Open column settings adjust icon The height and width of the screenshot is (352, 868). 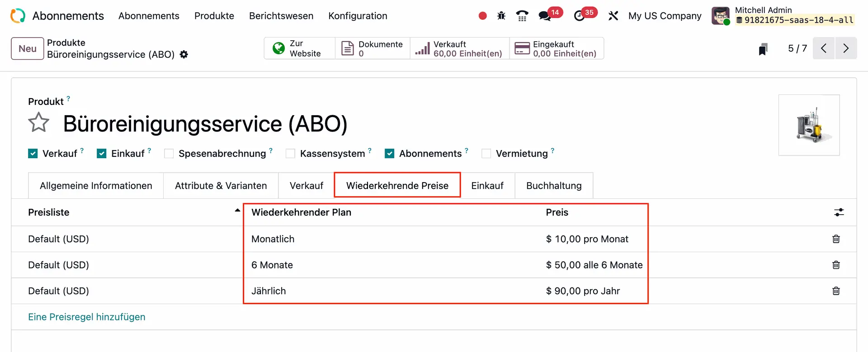pos(839,212)
